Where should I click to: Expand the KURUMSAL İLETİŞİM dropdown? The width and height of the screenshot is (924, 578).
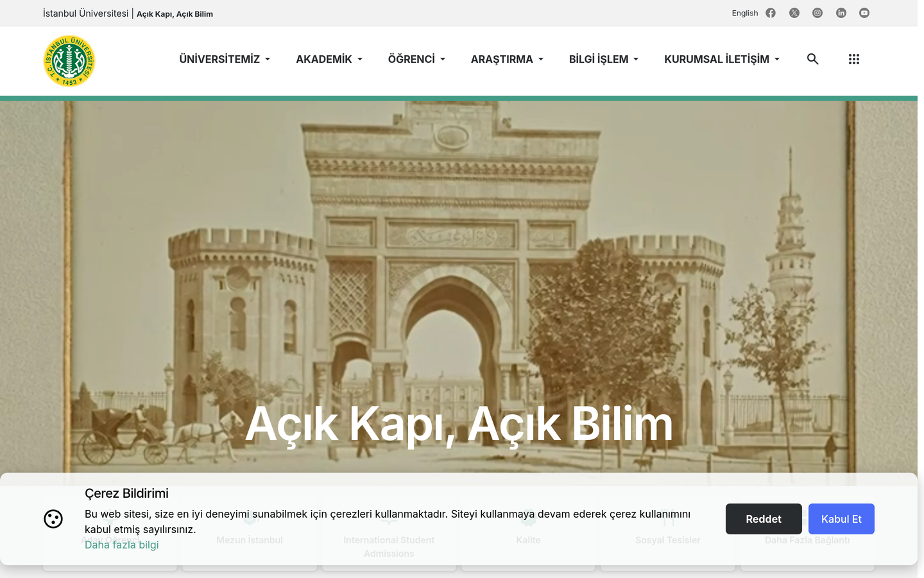point(722,59)
